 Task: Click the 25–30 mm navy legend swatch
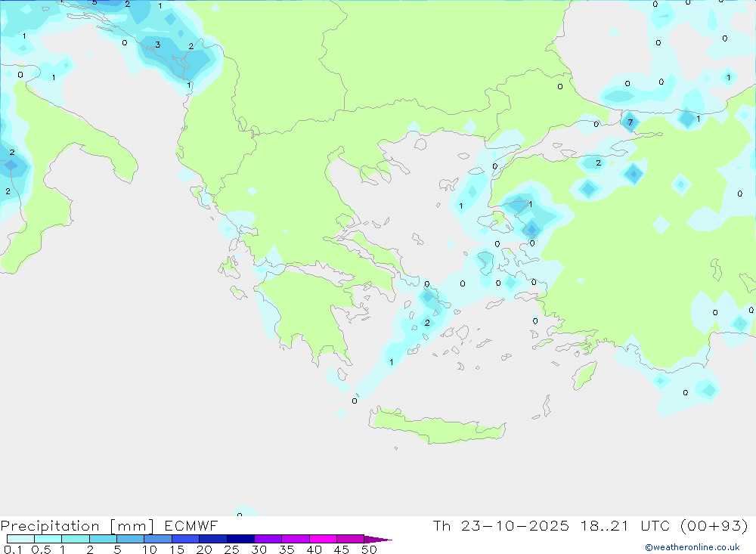[240, 539]
